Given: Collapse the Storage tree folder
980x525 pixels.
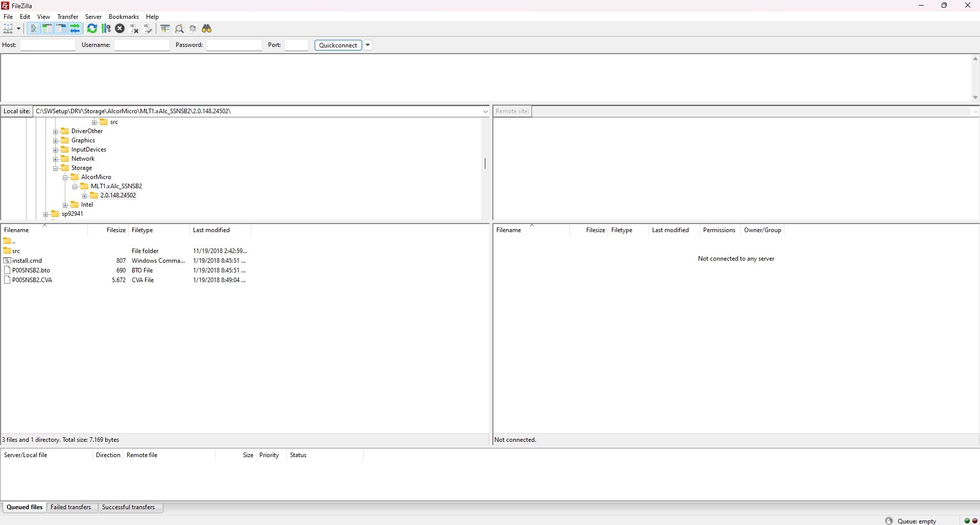Looking at the screenshot, I should (x=56, y=168).
